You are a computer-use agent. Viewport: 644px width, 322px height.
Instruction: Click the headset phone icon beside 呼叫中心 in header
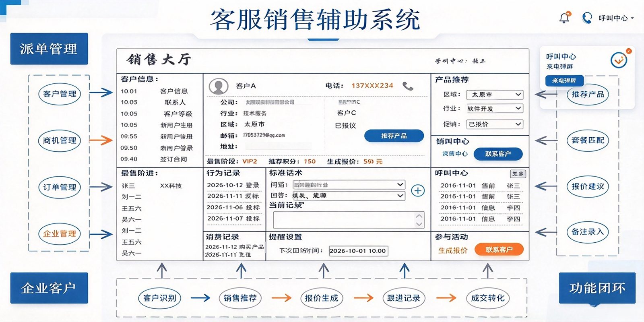pos(587,18)
